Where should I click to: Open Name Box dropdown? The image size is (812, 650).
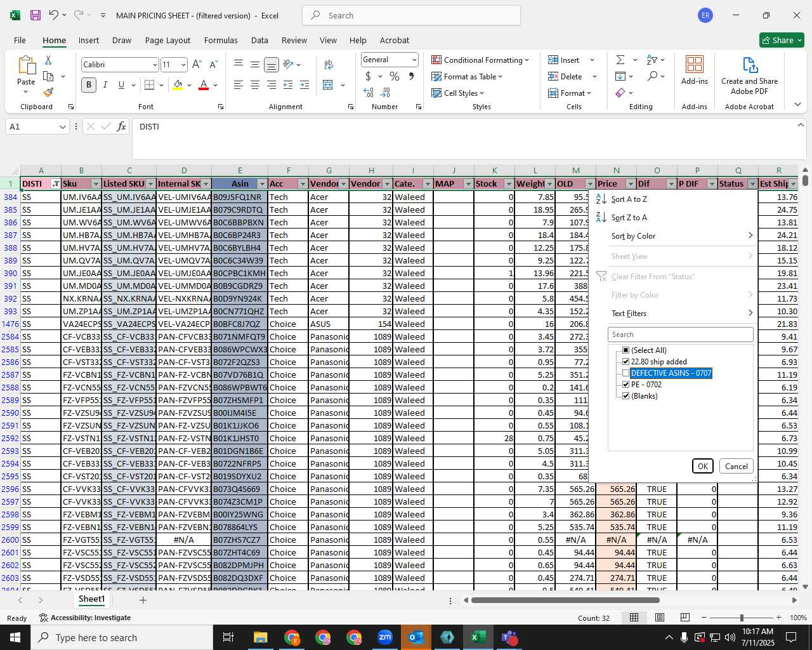tap(62, 127)
